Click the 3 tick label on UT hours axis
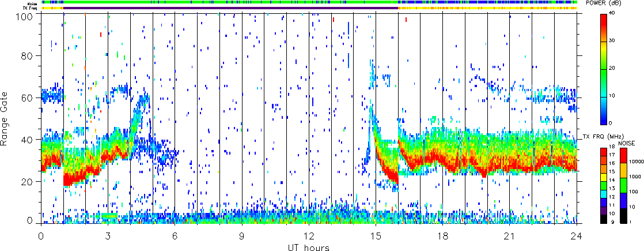The image size is (644, 251). coord(108,236)
